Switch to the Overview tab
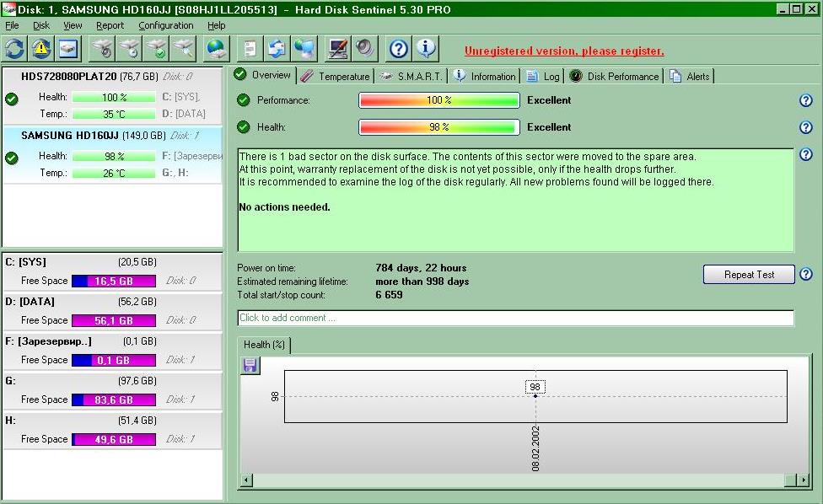Viewport: 823px width, 504px height. [x=263, y=75]
